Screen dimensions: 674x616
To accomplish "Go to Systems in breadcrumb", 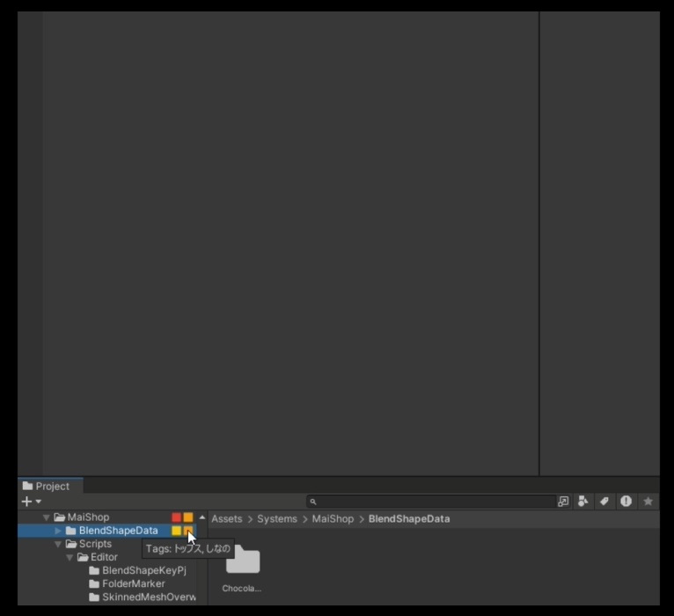I will point(277,519).
